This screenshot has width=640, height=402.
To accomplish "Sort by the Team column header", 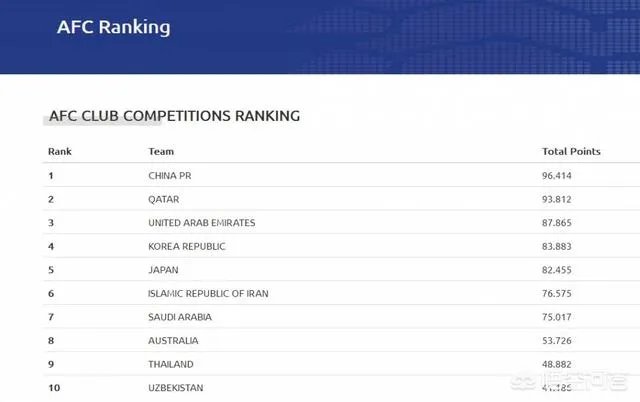I will (161, 152).
